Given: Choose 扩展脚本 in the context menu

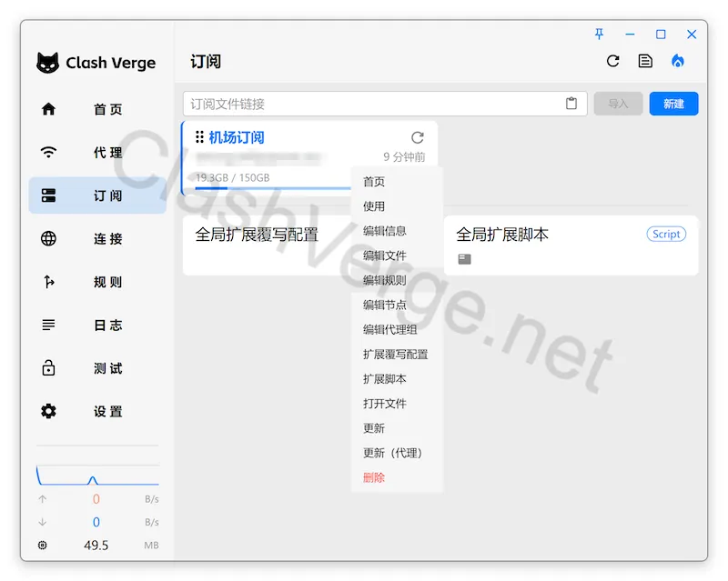Looking at the screenshot, I should tap(397, 378).
